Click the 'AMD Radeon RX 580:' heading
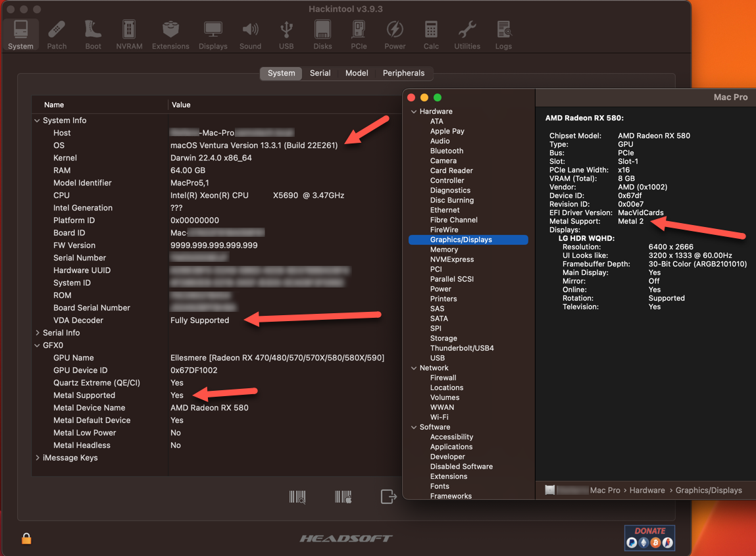The width and height of the screenshot is (756, 556). point(584,118)
